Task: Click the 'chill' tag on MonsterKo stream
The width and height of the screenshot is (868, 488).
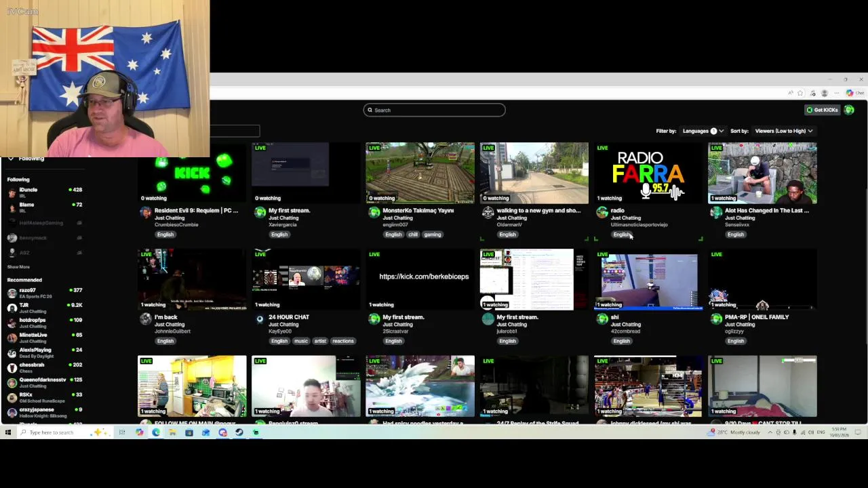Action: tap(413, 235)
